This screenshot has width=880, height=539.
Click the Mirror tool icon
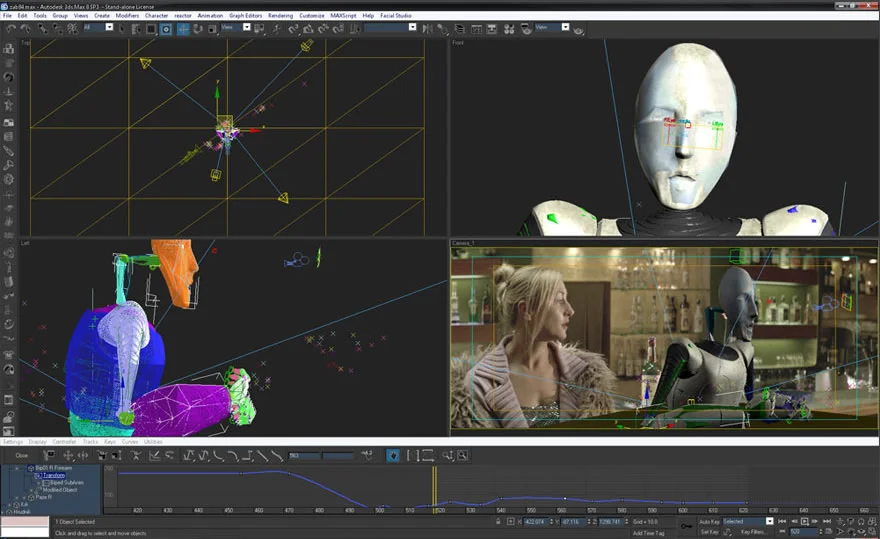428,29
